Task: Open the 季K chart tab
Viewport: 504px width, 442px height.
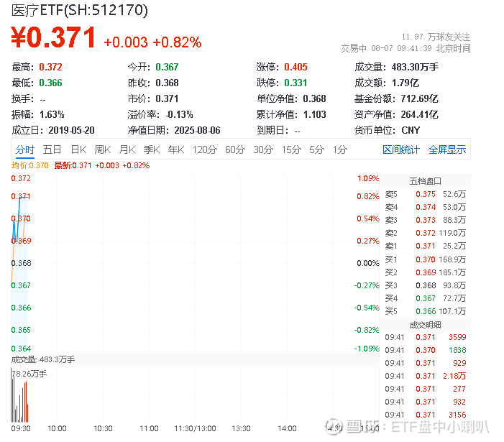Action: click(152, 149)
